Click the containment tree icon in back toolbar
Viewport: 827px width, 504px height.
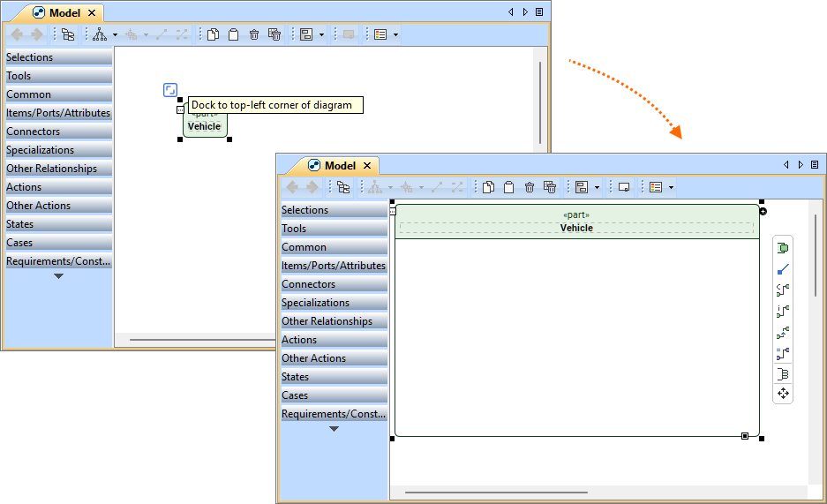[68, 34]
